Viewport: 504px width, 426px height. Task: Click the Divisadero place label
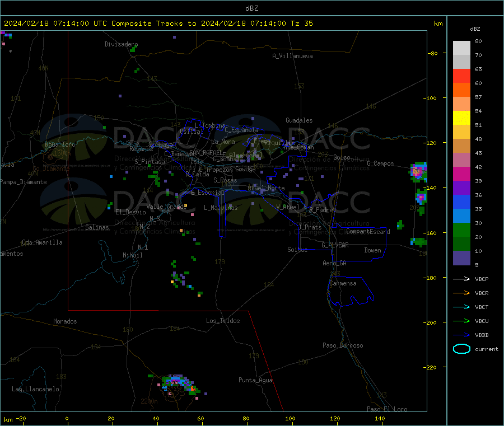(121, 44)
